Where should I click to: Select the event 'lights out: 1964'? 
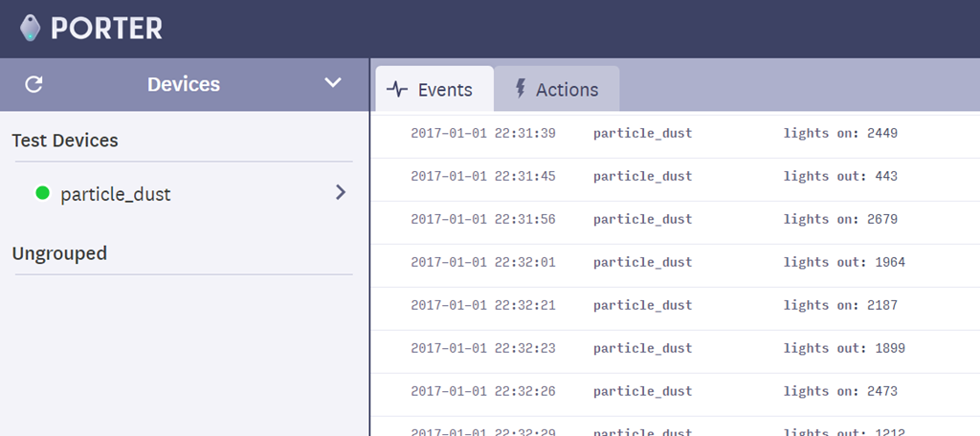843,262
